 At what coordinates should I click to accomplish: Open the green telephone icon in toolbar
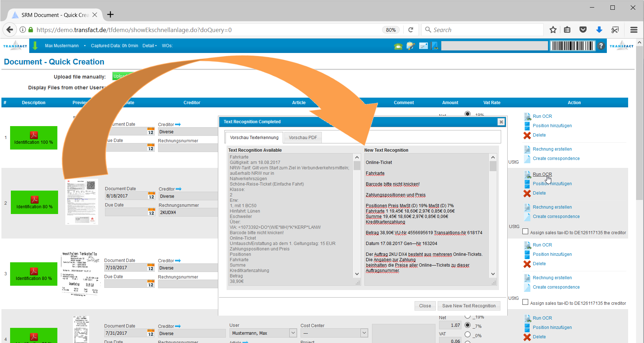[398, 46]
